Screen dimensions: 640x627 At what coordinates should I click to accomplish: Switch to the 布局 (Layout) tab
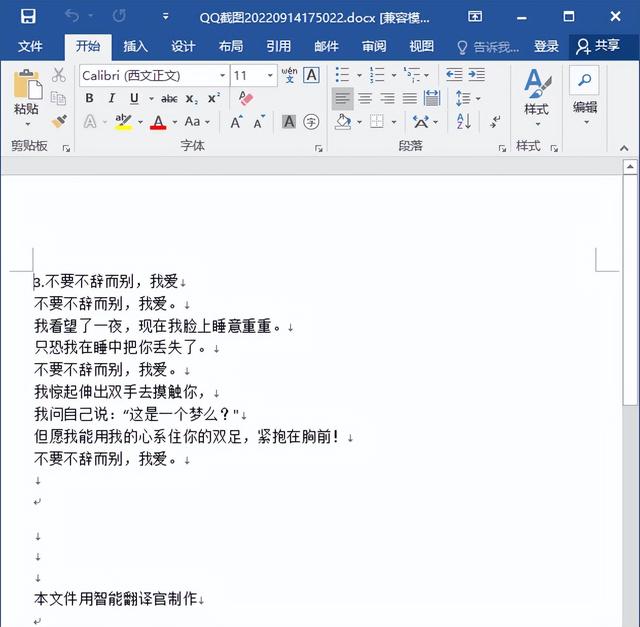231,47
